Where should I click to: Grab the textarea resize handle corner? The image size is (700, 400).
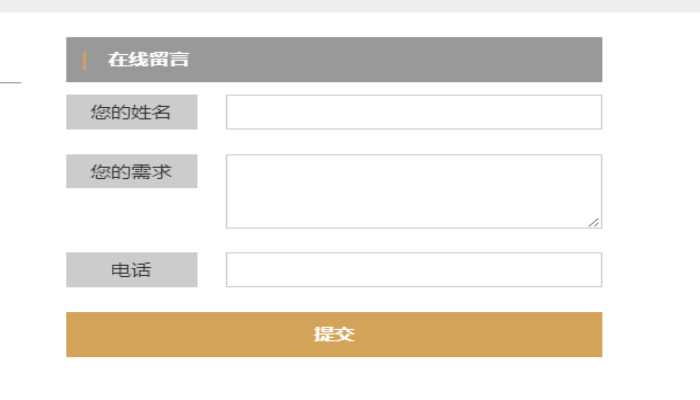pyautogui.click(x=594, y=222)
